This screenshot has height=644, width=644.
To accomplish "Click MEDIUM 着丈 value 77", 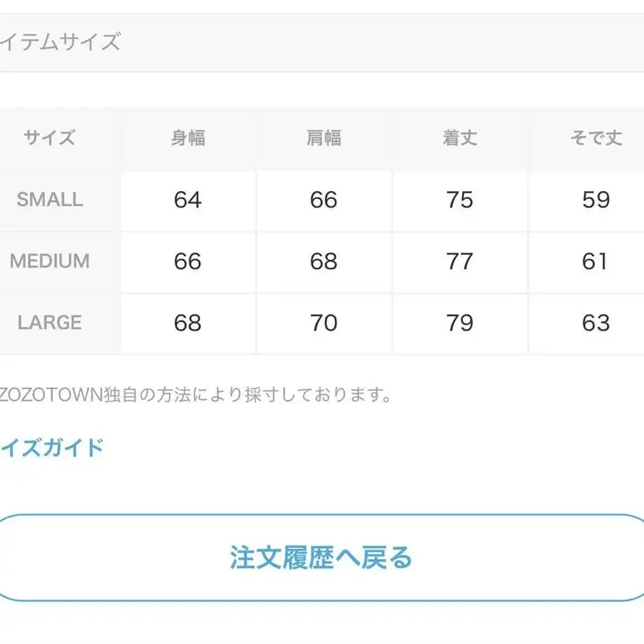I will 459,261.
